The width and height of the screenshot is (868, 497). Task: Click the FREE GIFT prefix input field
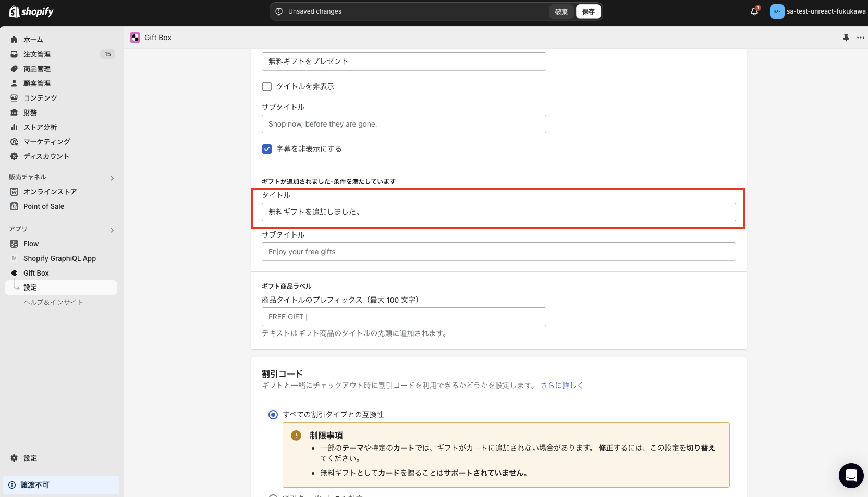click(x=404, y=316)
